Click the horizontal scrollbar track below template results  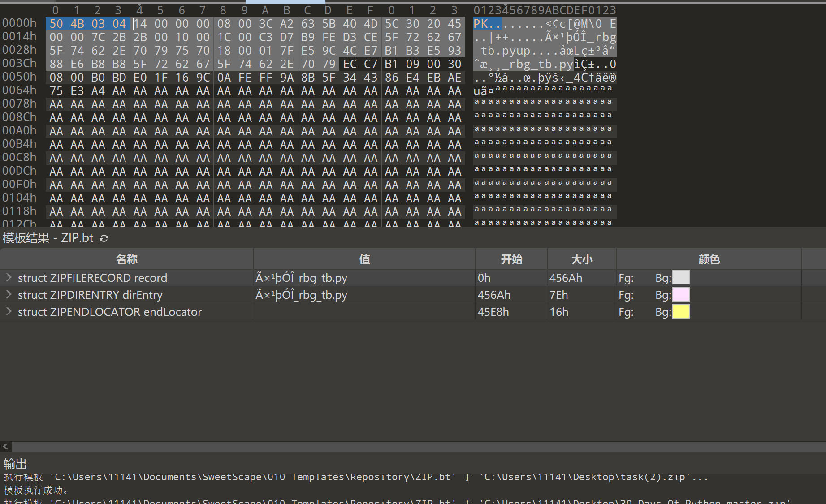pyautogui.click(x=419, y=446)
